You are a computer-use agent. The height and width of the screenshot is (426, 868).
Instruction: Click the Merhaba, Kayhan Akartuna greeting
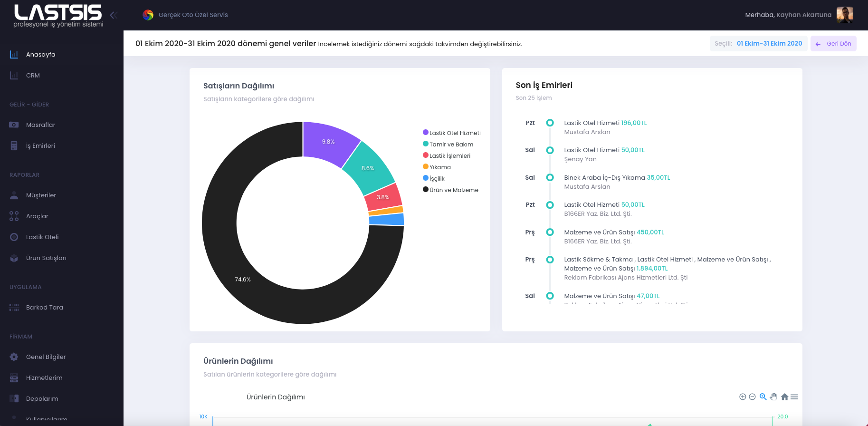788,15
